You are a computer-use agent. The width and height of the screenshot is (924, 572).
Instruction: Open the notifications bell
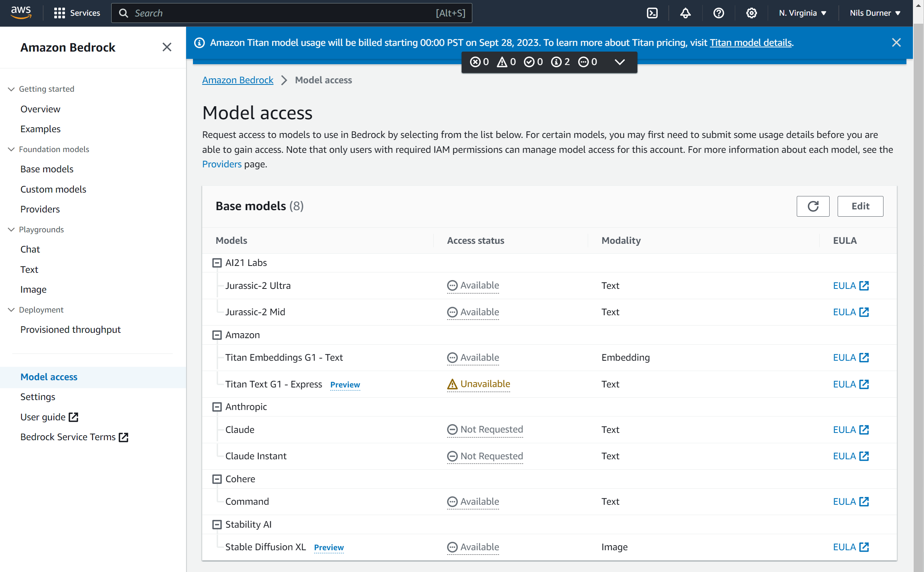[685, 13]
